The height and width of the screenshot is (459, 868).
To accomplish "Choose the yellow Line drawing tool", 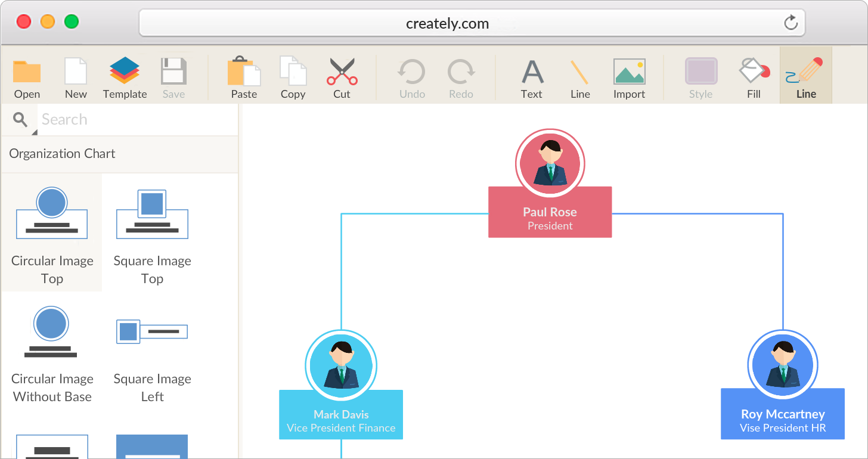I will [579, 72].
